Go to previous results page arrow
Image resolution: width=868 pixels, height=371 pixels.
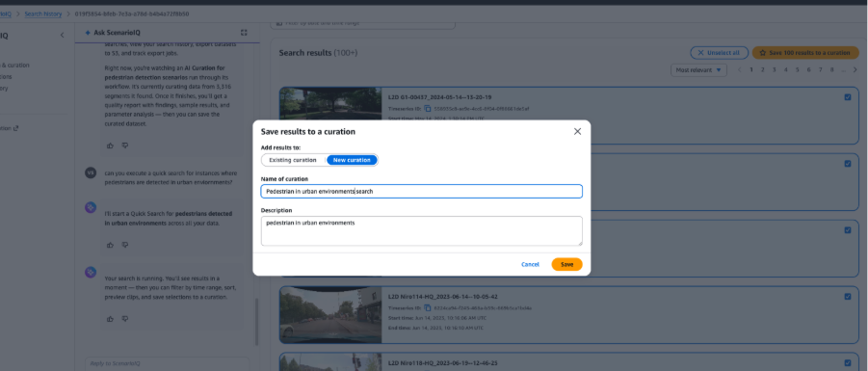click(x=740, y=69)
